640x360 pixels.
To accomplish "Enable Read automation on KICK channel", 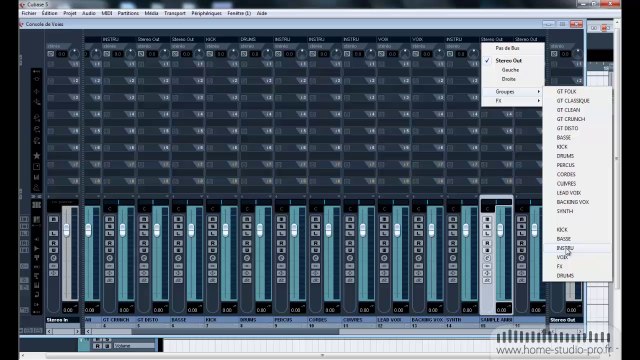I will click(212, 243).
